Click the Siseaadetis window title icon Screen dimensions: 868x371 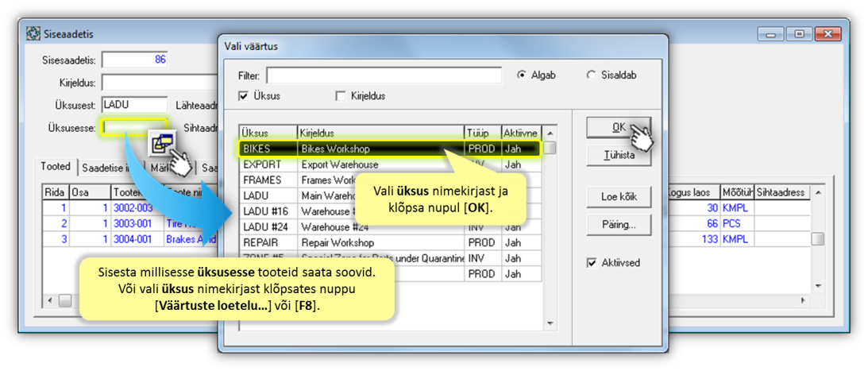(x=33, y=34)
